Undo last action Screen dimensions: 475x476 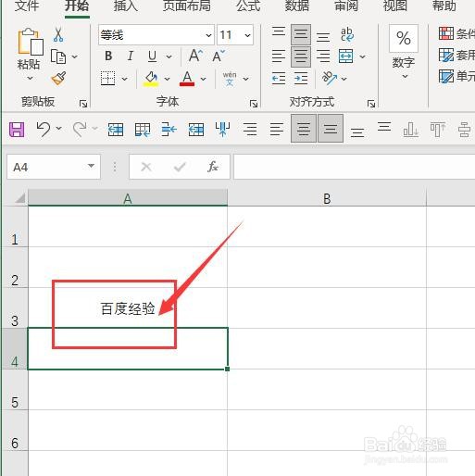(x=44, y=129)
